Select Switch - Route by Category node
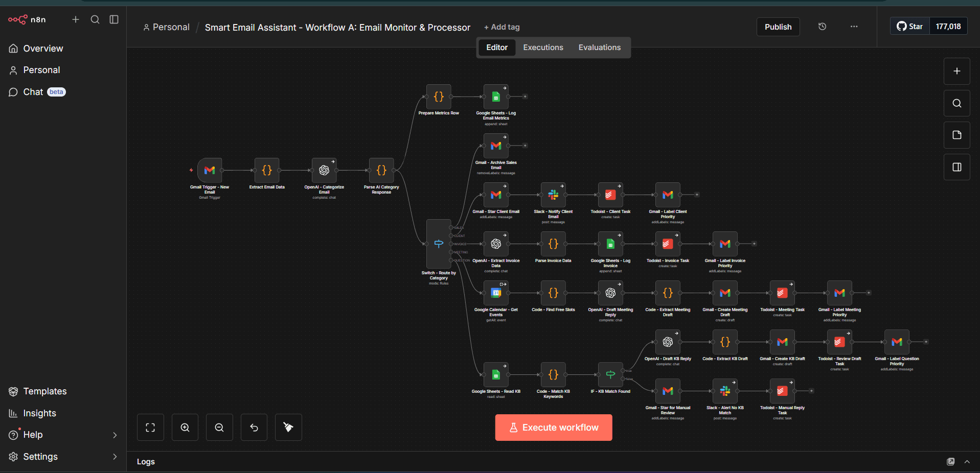 [439, 244]
